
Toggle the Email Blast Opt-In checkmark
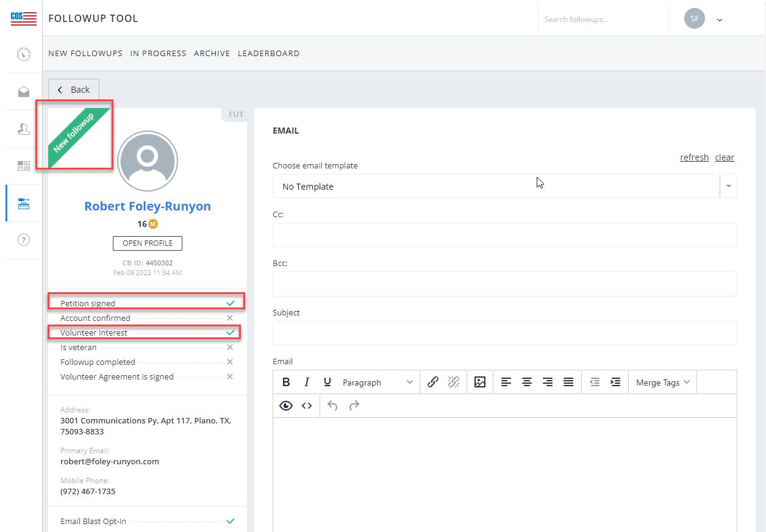[x=230, y=521]
